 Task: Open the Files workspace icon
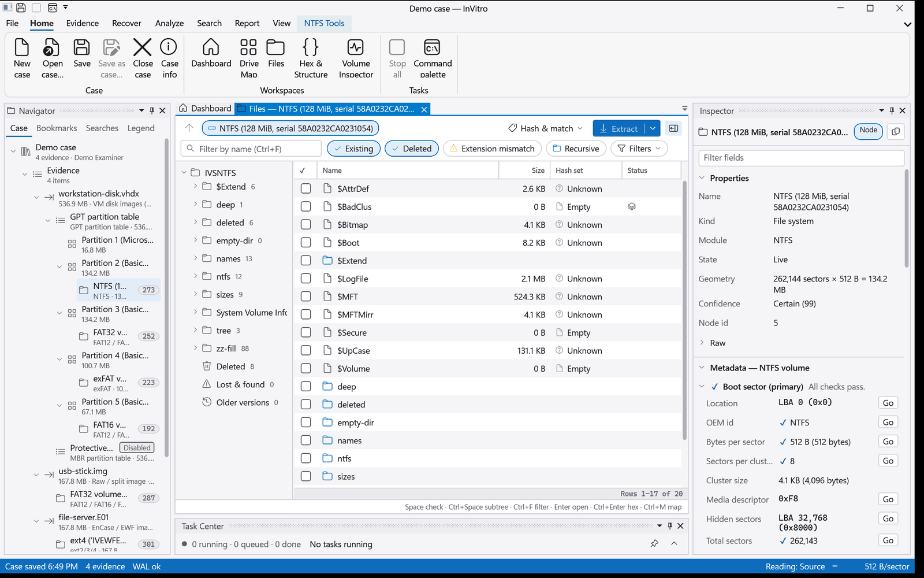pyautogui.click(x=275, y=53)
